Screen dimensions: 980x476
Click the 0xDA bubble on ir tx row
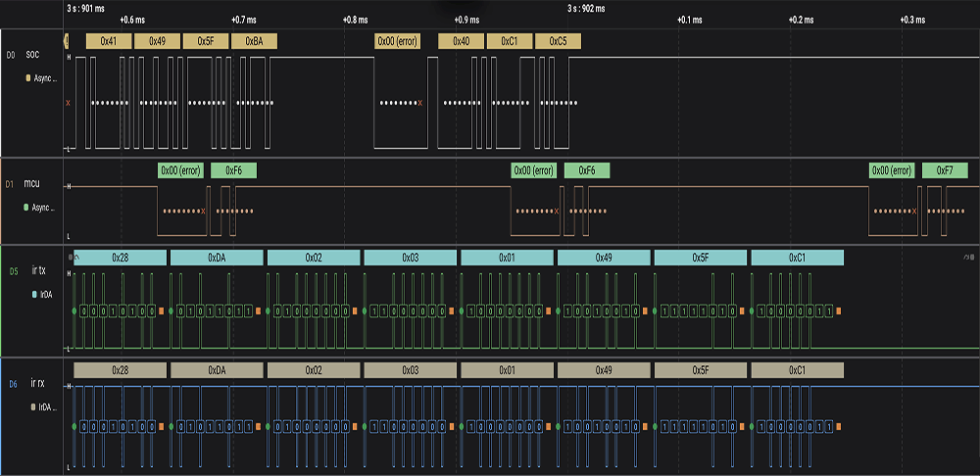(x=217, y=258)
